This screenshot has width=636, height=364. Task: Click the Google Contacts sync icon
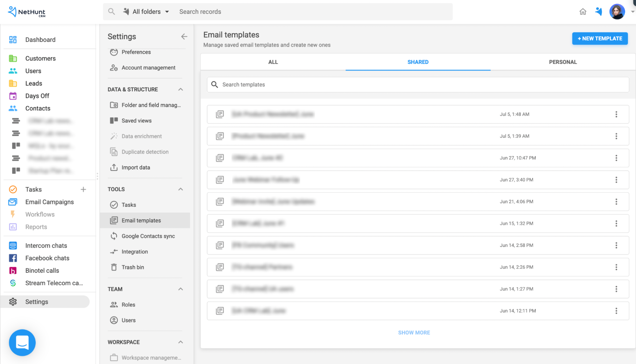tap(114, 236)
